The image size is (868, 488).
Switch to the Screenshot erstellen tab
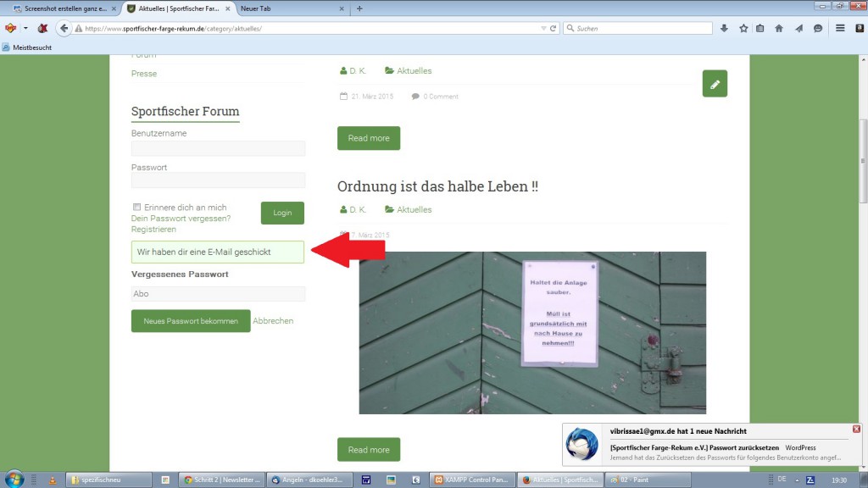click(64, 8)
